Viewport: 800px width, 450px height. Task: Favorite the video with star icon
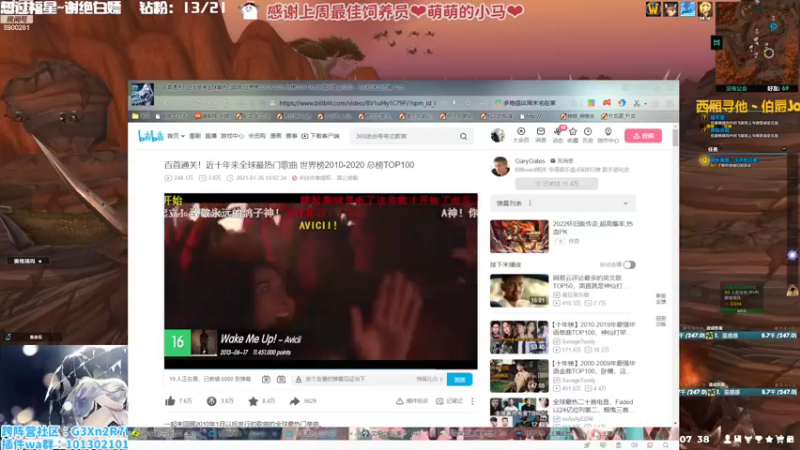coord(253,401)
